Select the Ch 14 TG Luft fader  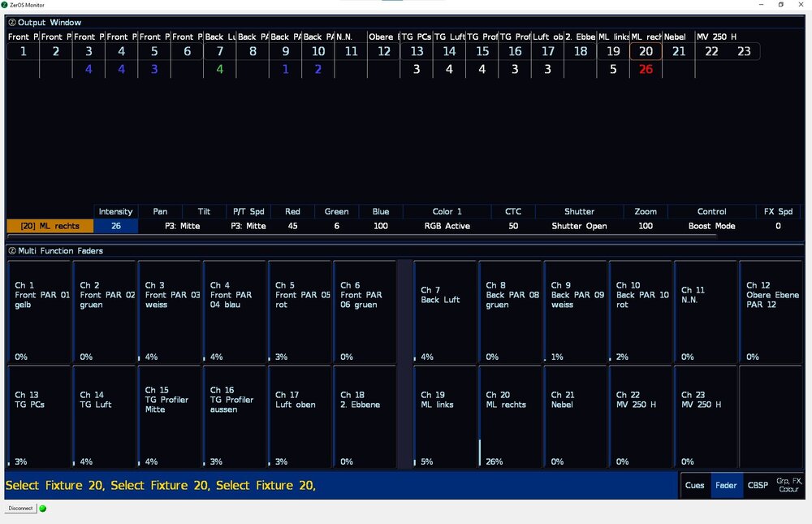point(104,418)
